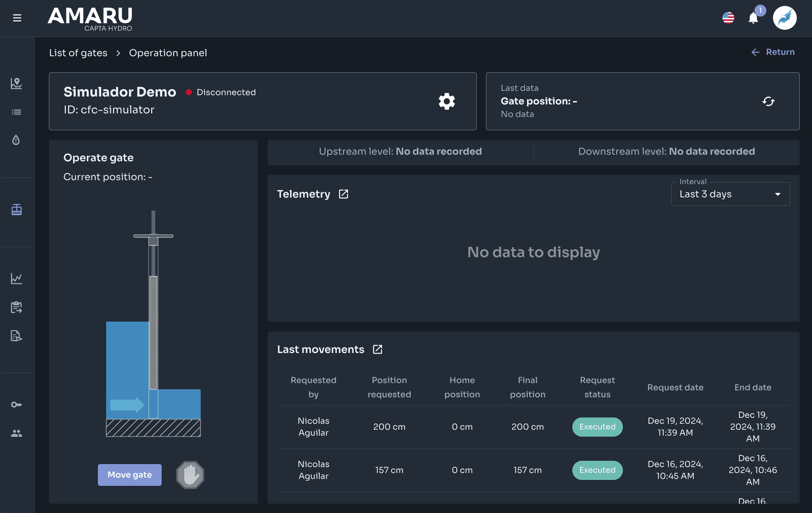Open the list view sidebar icon
The height and width of the screenshot is (513, 812).
17,112
